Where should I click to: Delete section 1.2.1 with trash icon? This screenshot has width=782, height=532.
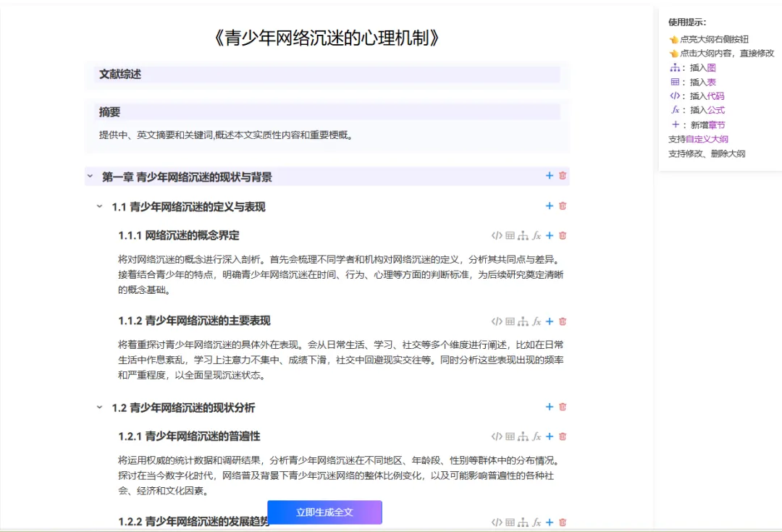tap(563, 436)
